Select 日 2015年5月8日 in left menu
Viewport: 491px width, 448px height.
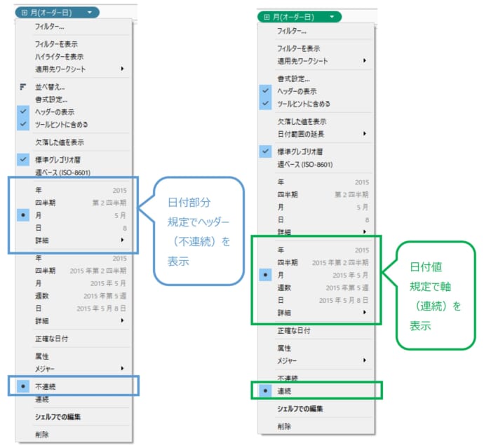point(74,308)
